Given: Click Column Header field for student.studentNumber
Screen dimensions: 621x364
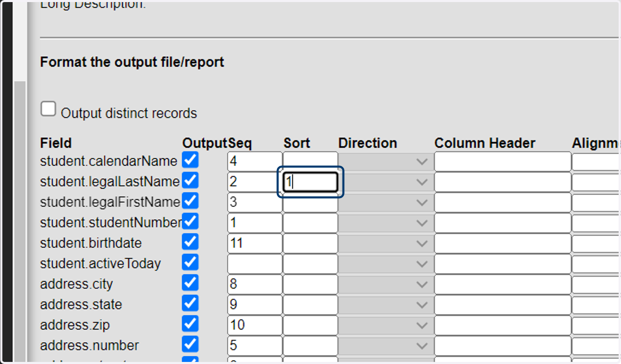Looking at the screenshot, I should pos(502,223).
